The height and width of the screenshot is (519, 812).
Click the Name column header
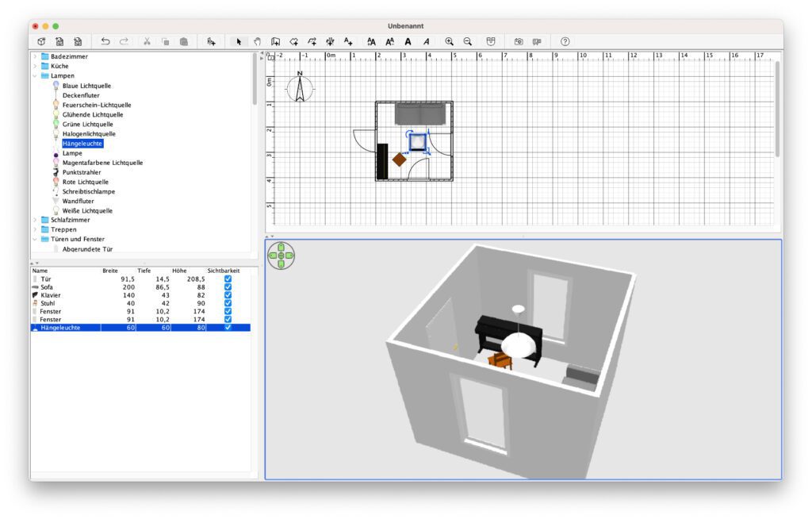pos(40,271)
